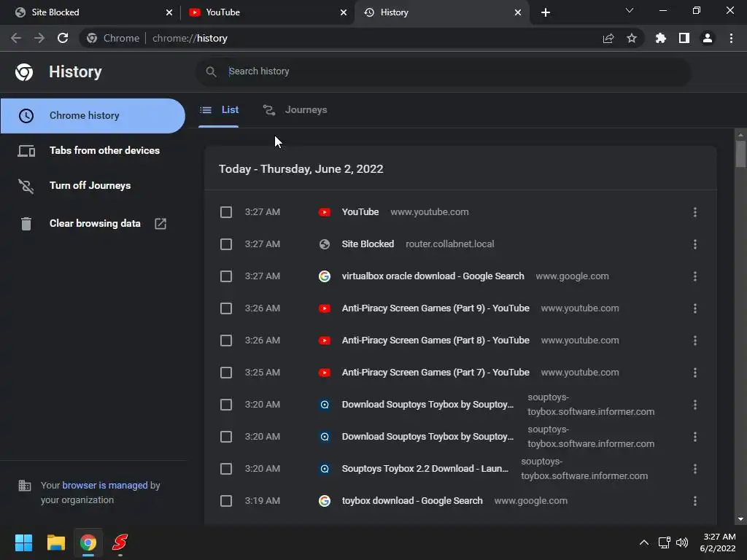Check Anti-Piracy Screen Games Part 9 entry
This screenshot has height=560, width=747.
point(226,308)
